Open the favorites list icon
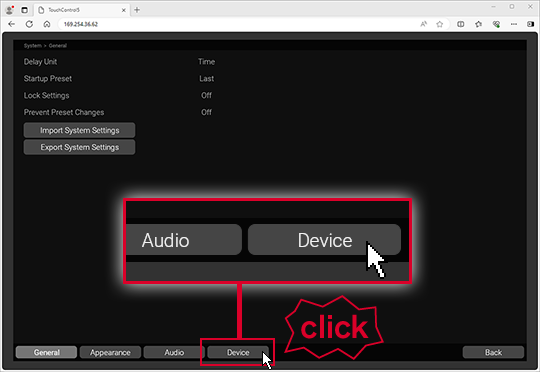The height and width of the screenshot is (372, 540). tap(478, 24)
